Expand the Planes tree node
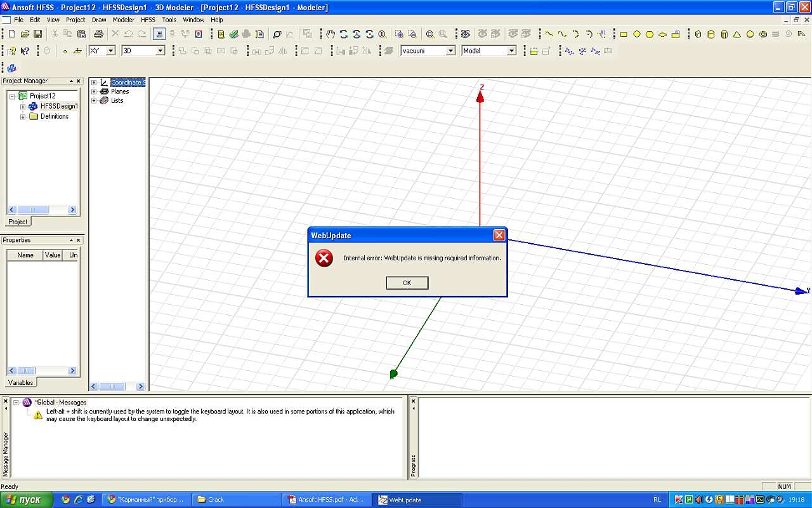Image resolution: width=812 pixels, height=508 pixels. pyautogui.click(x=94, y=91)
